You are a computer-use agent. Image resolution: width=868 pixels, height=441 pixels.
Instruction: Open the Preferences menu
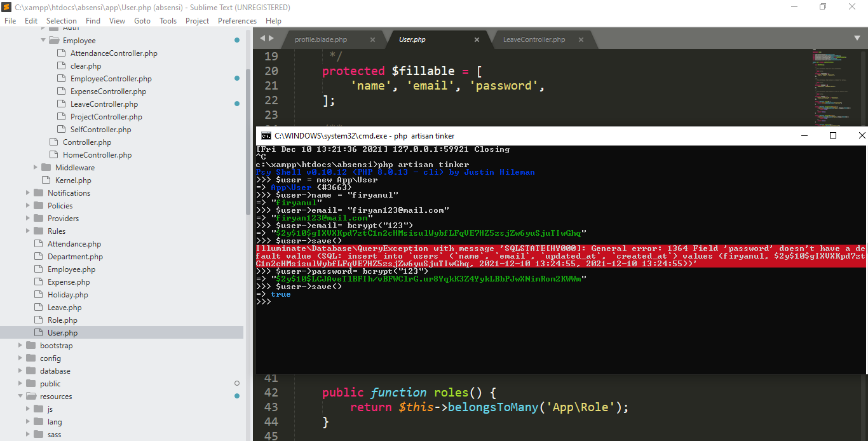[x=237, y=20]
